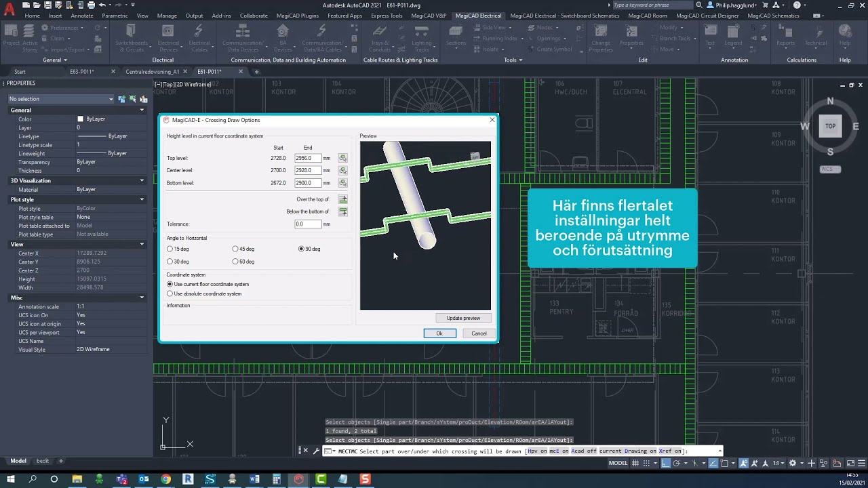Click the 'Over the top of' icon
The image size is (868, 488).
pyautogui.click(x=342, y=199)
